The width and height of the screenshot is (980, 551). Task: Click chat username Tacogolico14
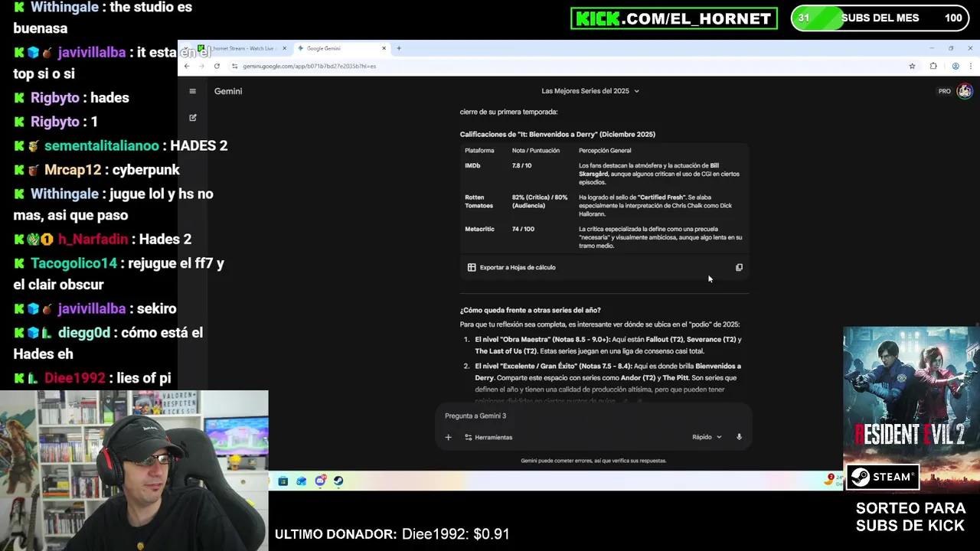73,262
